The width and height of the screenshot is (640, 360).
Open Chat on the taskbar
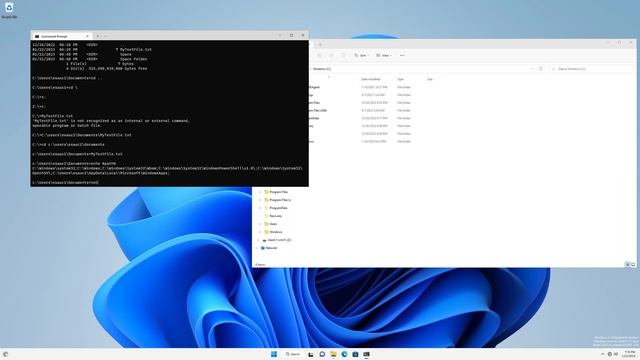point(322,354)
